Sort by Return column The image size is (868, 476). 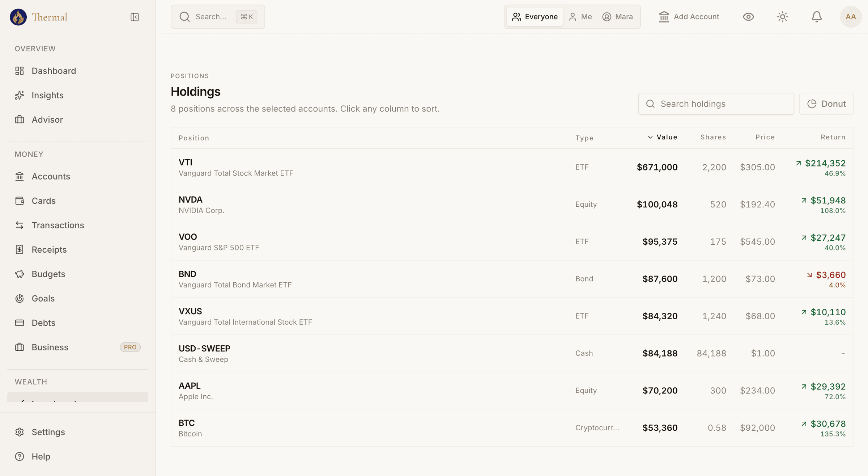(x=833, y=137)
